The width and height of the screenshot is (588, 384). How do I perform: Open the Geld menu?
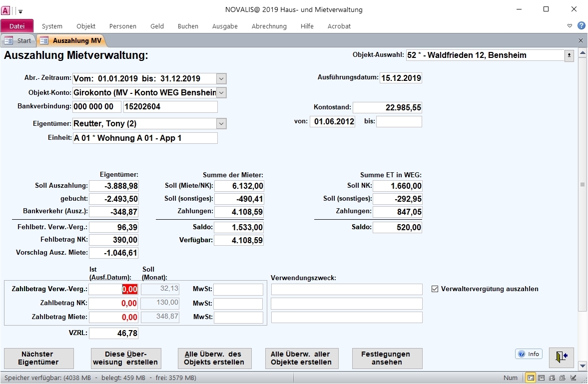click(x=157, y=26)
